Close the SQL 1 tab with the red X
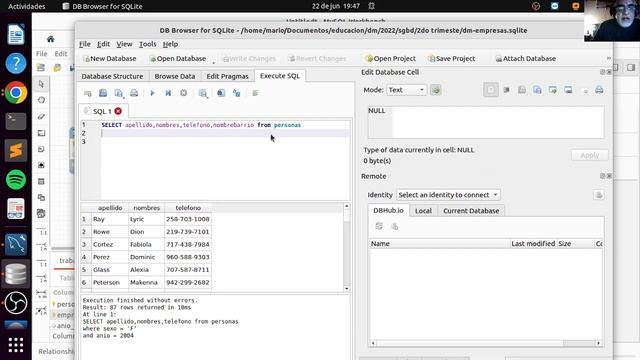The image size is (640, 360). [x=118, y=111]
